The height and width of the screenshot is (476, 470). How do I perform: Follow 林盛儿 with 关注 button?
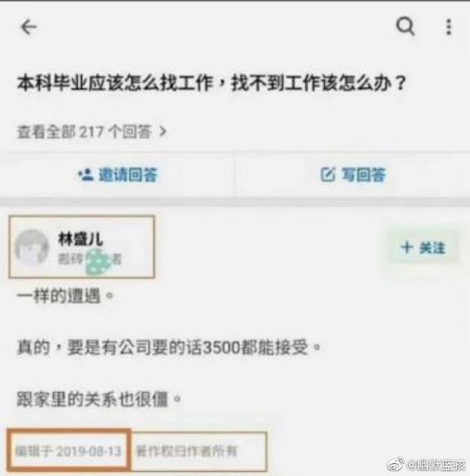coord(423,247)
